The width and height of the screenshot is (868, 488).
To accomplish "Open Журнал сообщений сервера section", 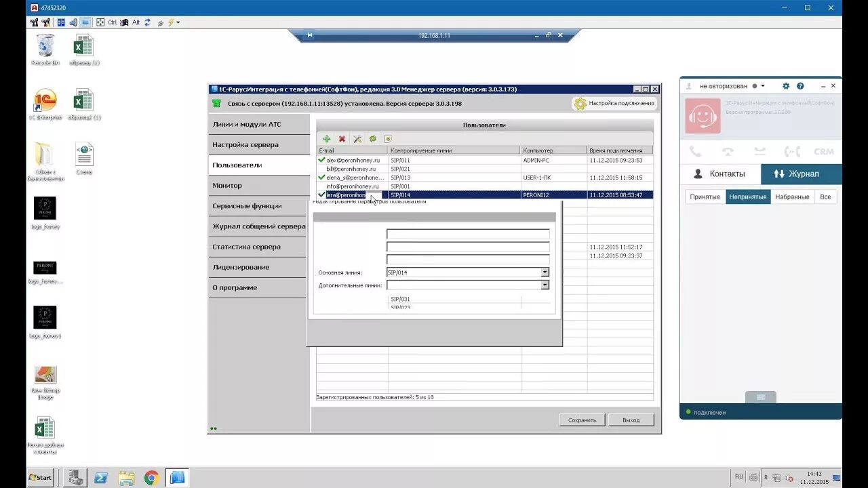I will tap(259, 226).
